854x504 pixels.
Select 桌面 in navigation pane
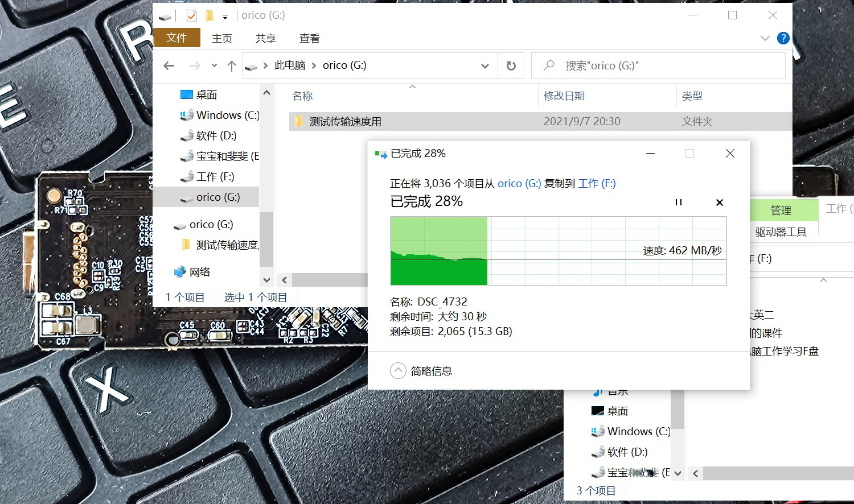tap(206, 94)
